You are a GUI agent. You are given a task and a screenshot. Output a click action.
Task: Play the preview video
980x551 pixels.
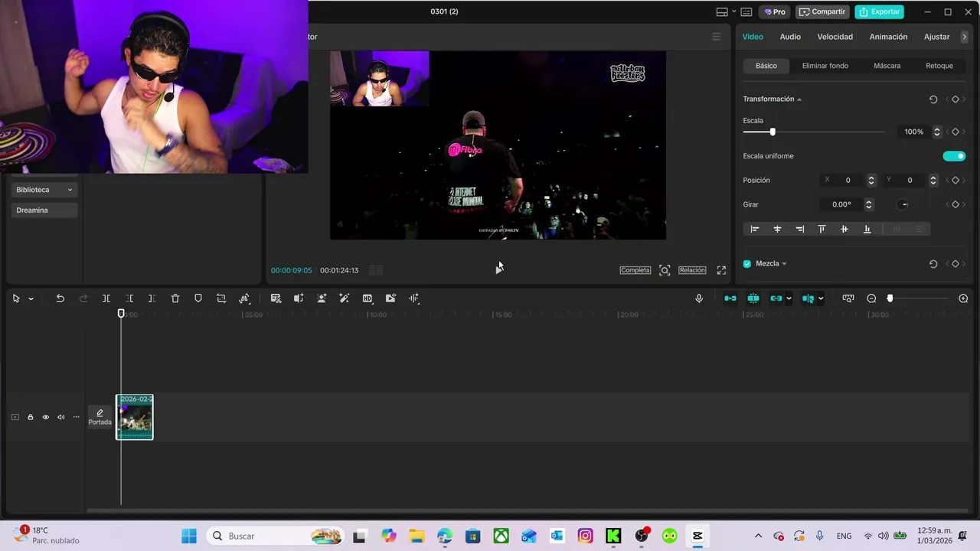(498, 269)
